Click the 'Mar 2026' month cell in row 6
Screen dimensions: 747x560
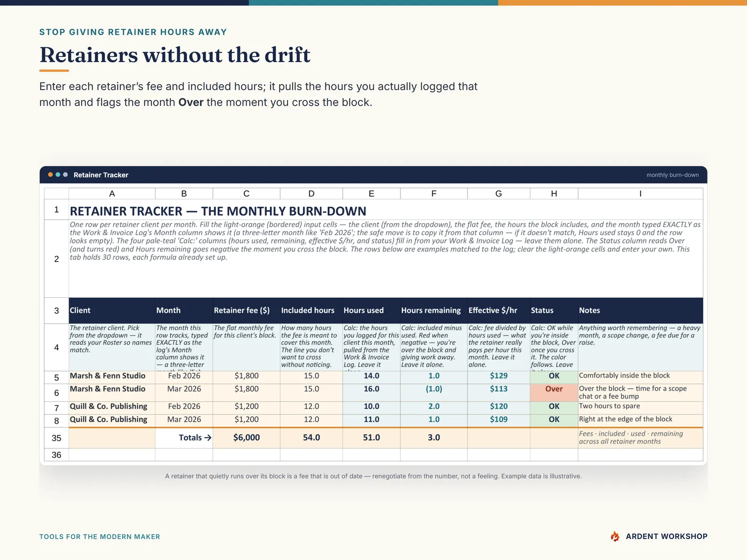[x=184, y=392]
